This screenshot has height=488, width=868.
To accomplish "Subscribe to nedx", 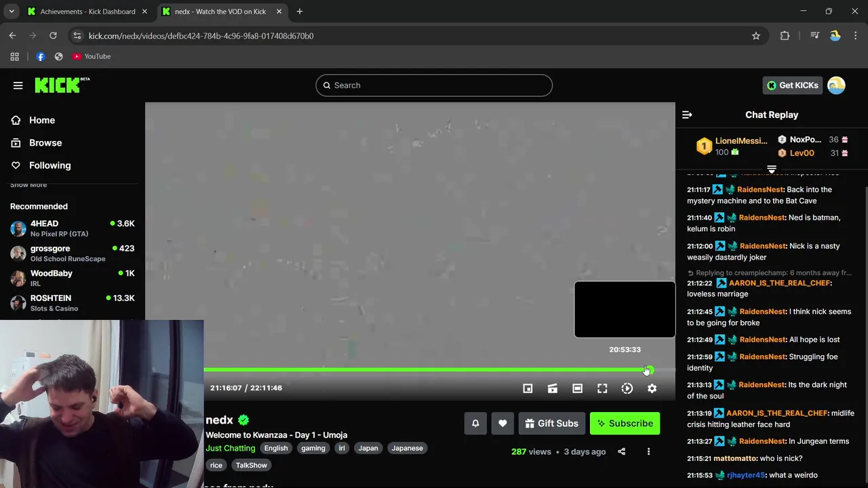I will pos(625,424).
